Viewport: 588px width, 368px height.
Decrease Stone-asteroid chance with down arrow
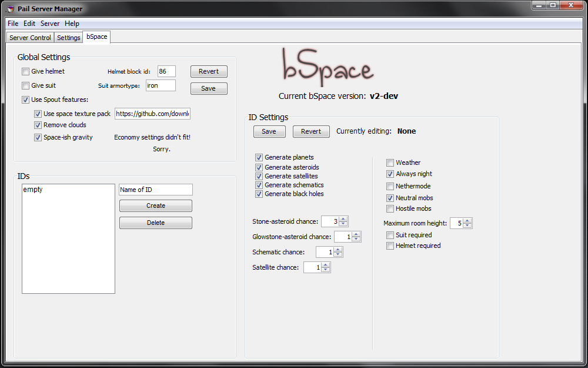[343, 224]
